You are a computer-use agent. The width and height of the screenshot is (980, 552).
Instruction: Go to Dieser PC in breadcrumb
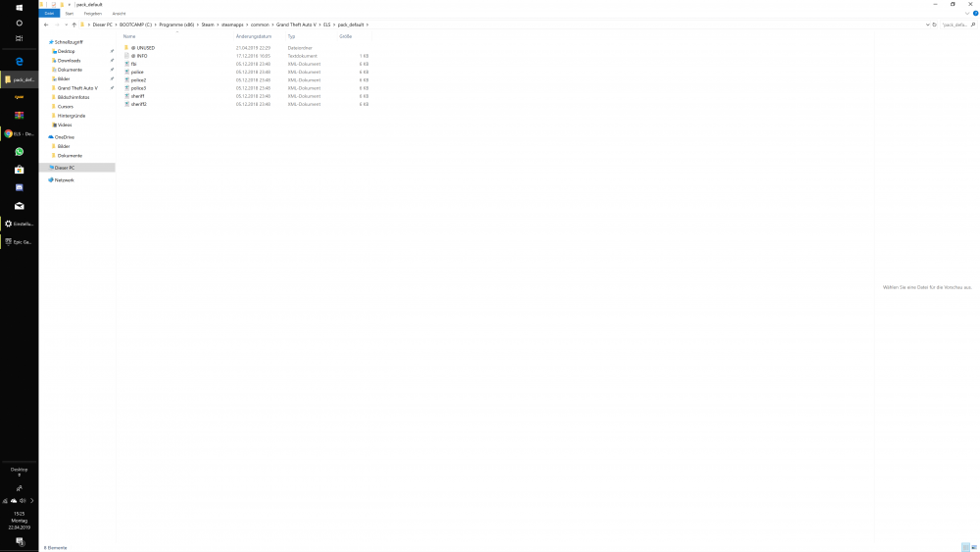(x=103, y=25)
